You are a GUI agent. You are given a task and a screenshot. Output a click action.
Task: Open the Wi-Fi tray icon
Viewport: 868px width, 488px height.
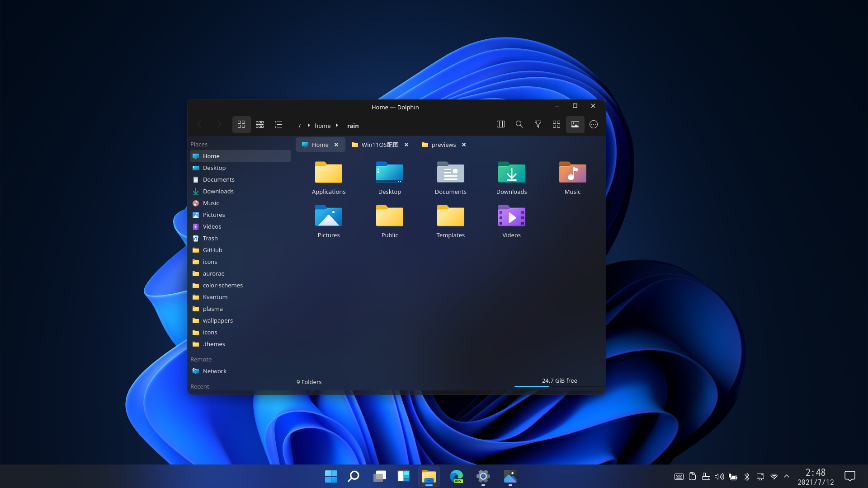(x=774, y=477)
